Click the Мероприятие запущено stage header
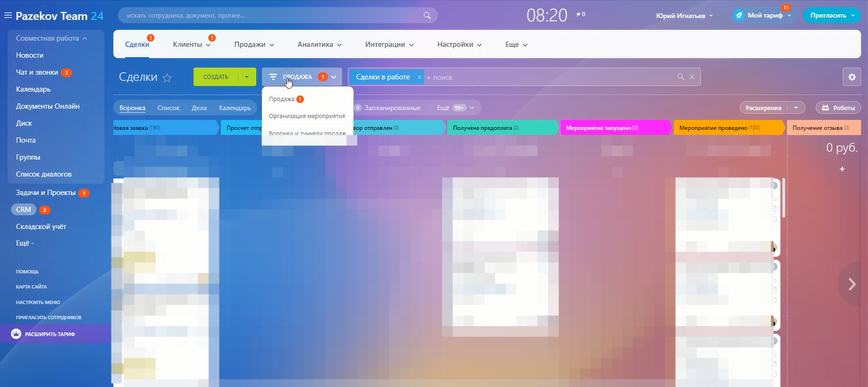 point(617,127)
